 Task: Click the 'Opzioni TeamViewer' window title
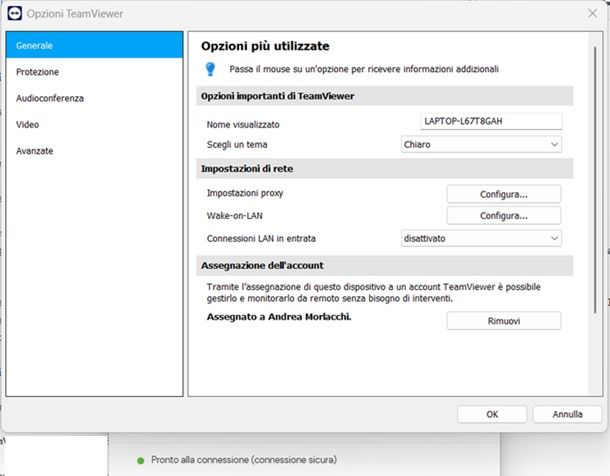75,14
